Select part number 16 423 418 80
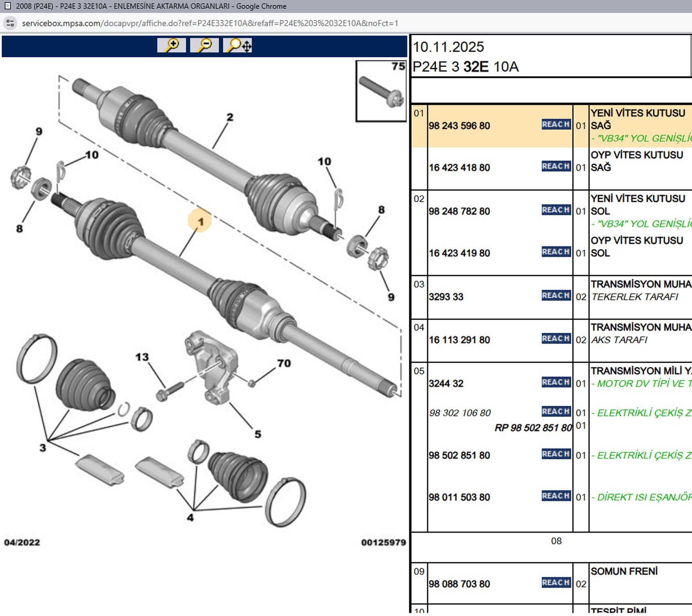The width and height of the screenshot is (692, 616). pos(459,168)
